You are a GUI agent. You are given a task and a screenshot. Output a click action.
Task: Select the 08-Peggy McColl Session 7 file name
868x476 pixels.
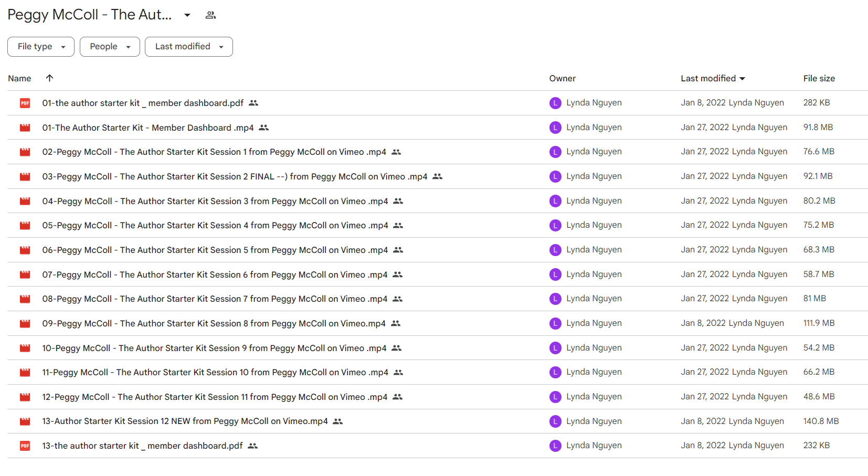(215, 299)
